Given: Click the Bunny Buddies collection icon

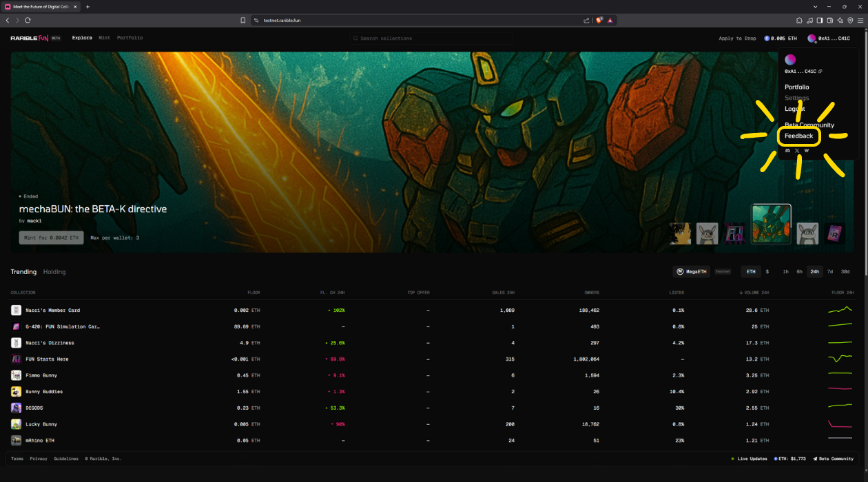Looking at the screenshot, I should coord(16,392).
